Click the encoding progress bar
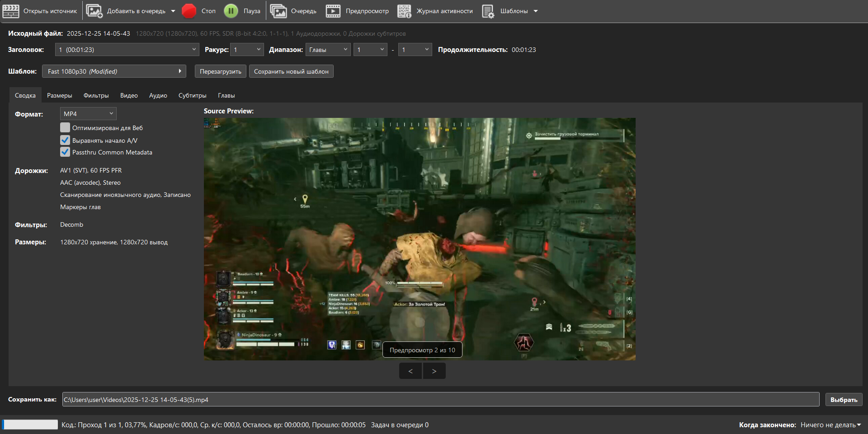 pos(30,425)
